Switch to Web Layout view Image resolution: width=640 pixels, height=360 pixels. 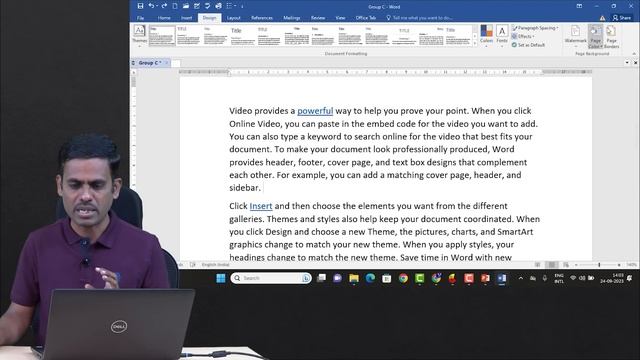[566, 265]
